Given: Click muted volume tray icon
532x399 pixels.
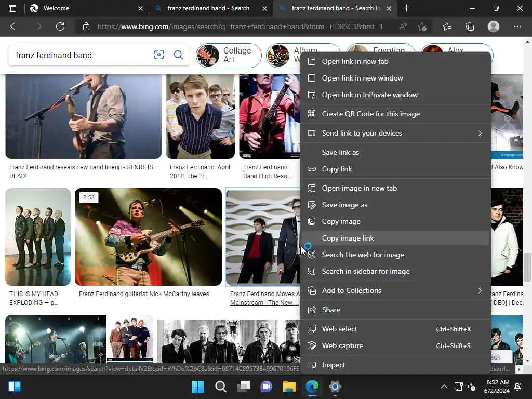Looking at the screenshot, I should [x=472, y=387].
